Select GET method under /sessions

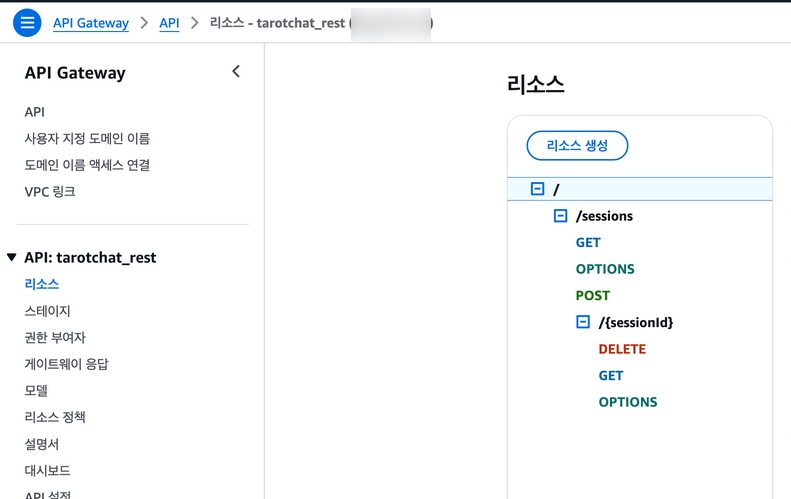click(588, 243)
